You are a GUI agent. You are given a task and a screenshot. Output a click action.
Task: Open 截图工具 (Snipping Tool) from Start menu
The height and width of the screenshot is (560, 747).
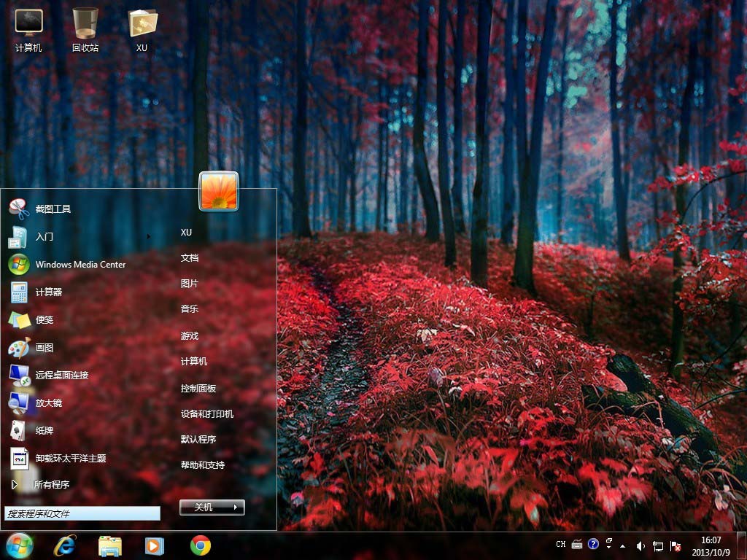[x=53, y=209]
